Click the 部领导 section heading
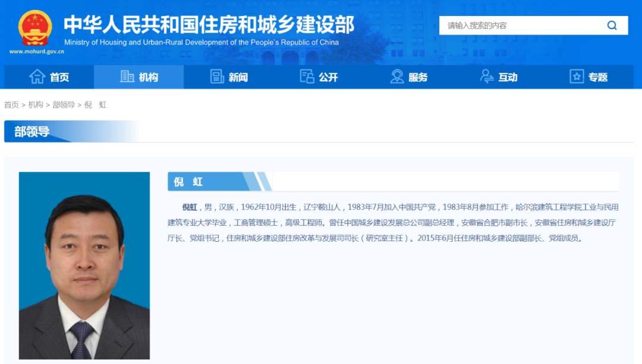 tap(32, 131)
